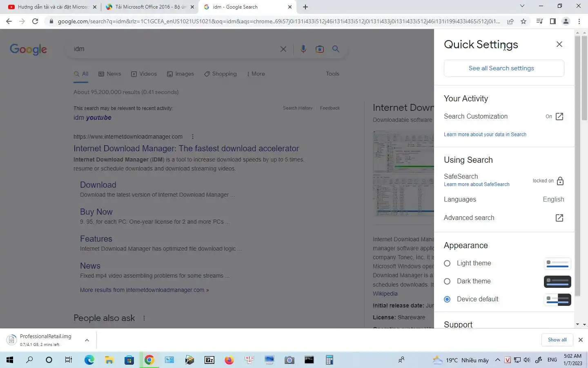Go back to previous page
588x368 pixels.
(9, 21)
